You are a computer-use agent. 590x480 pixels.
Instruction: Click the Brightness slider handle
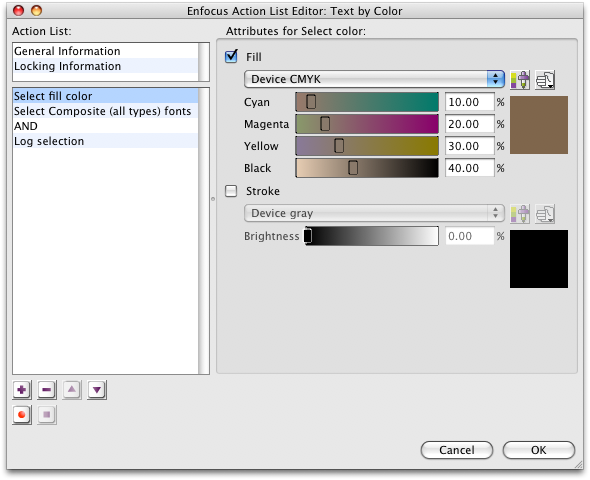point(308,236)
